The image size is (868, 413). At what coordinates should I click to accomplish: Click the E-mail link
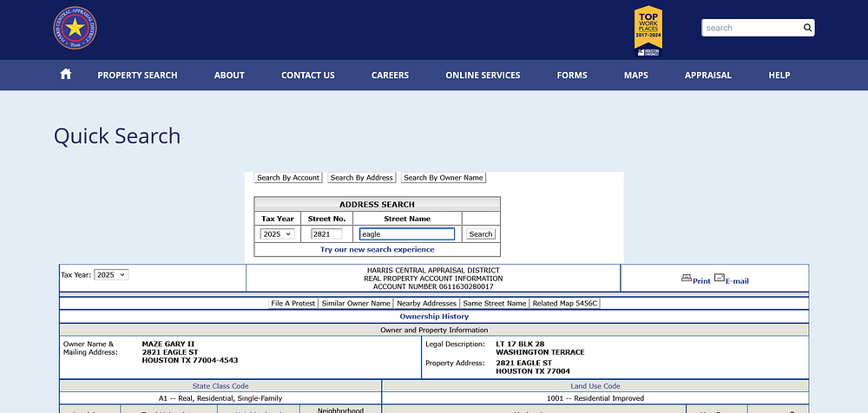coord(737,281)
